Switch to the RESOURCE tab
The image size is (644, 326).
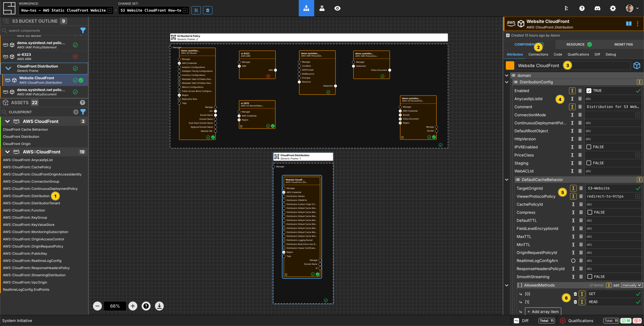[579, 44]
